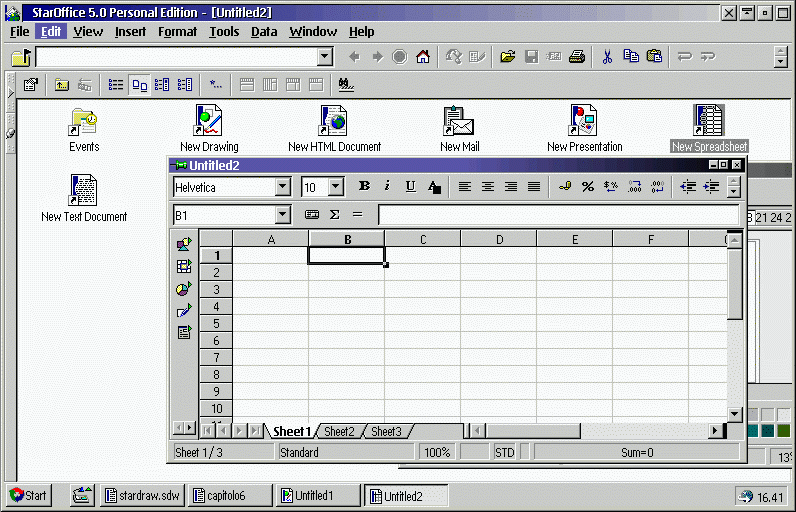Expand the Helvetica font name dropdown

[282, 187]
